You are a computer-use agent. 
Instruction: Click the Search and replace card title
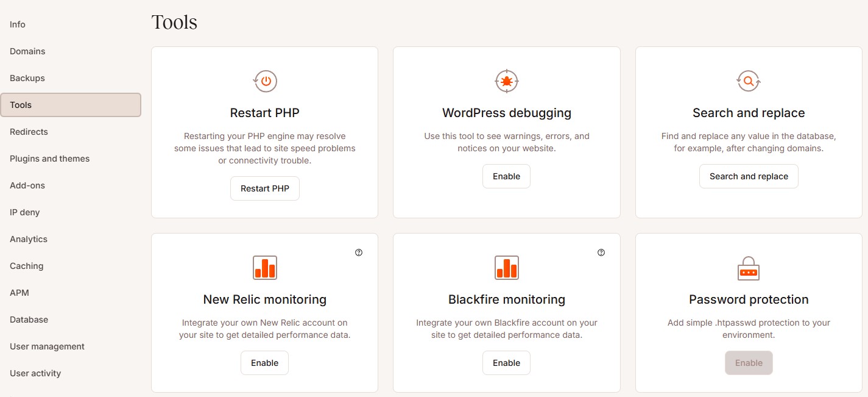click(749, 113)
